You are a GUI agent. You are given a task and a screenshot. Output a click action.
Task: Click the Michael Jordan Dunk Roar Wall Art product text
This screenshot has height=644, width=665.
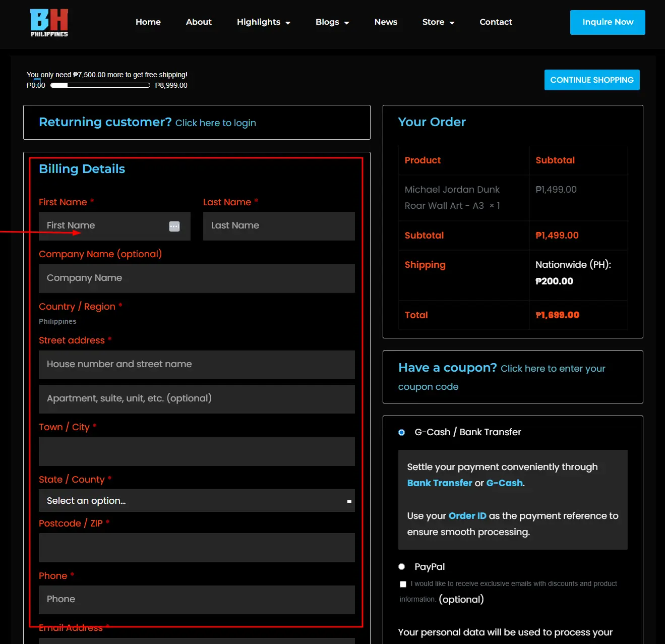452,198
